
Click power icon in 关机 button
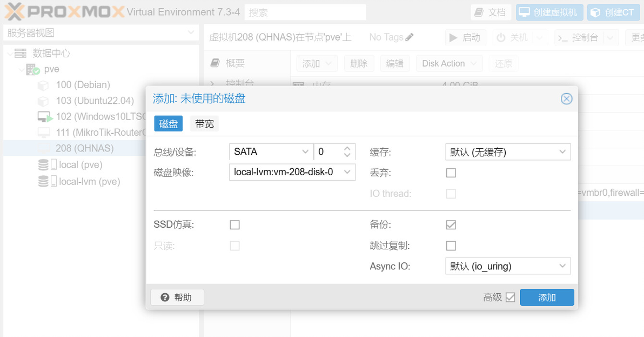(x=501, y=38)
